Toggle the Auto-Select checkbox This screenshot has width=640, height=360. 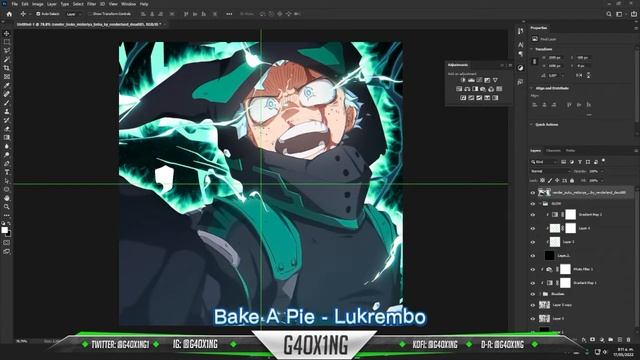pos(38,14)
